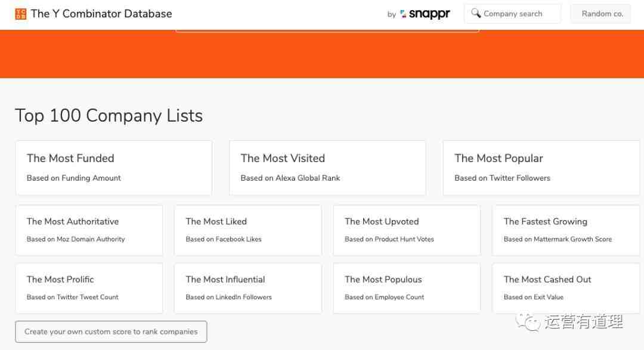Type in the Company search field
This screenshot has height=350, width=644.
pyautogui.click(x=519, y=14)
